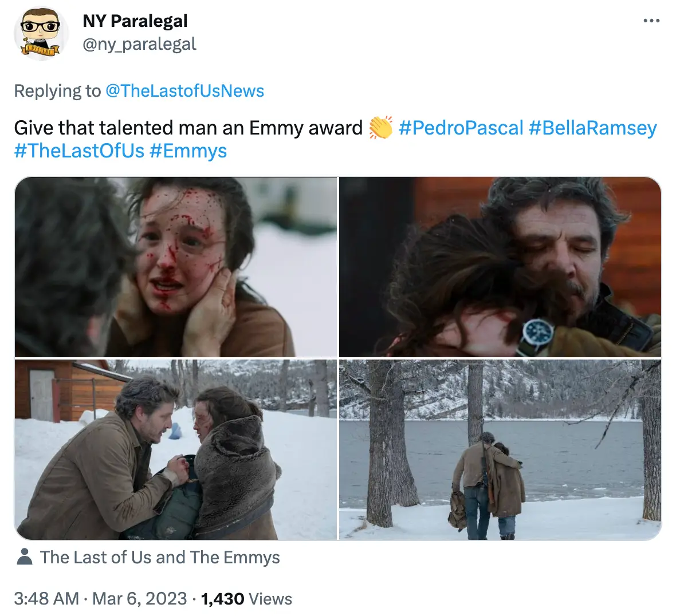676x616 pixels.
Task: Open the NY Paralegal display name
Action: (135, 21)
